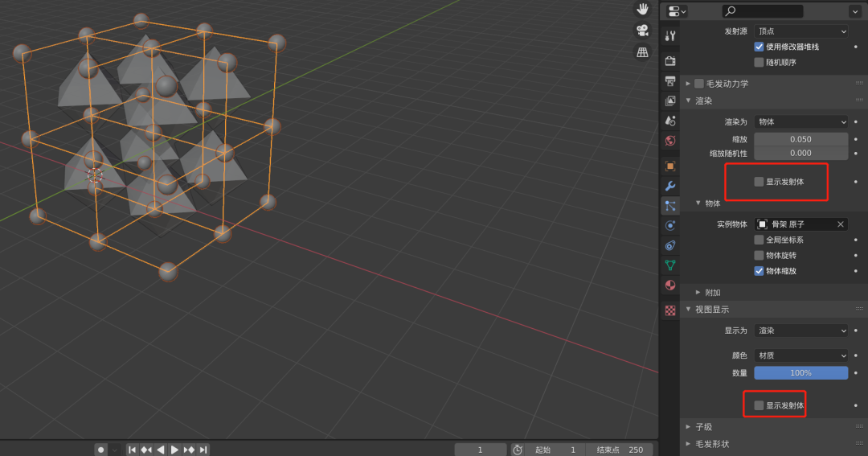
Task: Open the Modifiers wrench tab
Action: click(x=670, y=186)
